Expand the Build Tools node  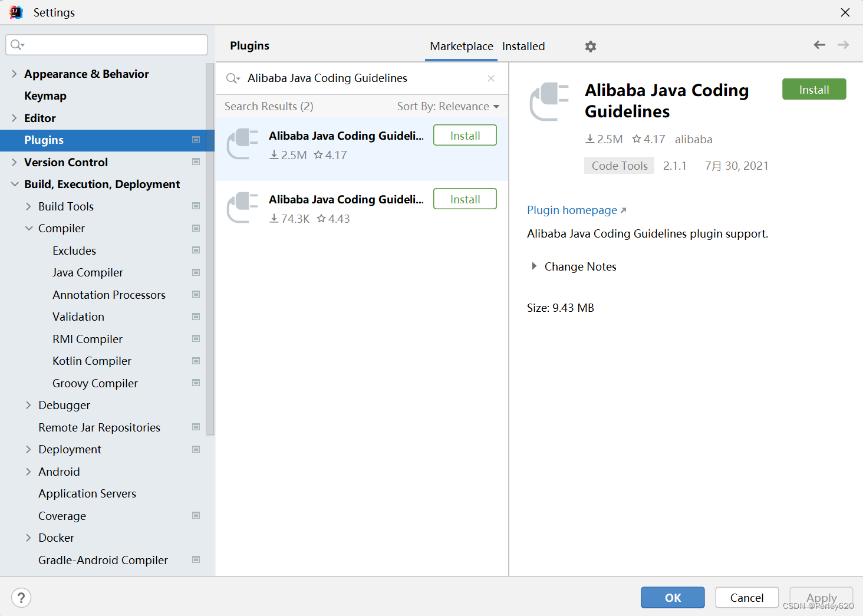pyautogui.click(x=28, y=206)
